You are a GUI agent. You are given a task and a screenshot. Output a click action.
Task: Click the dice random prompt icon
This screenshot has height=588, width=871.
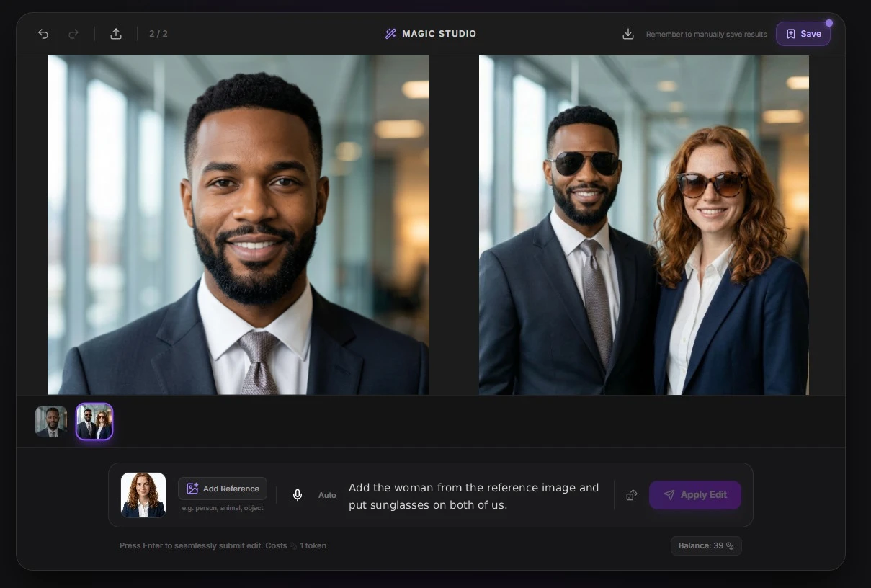point(632,495)
